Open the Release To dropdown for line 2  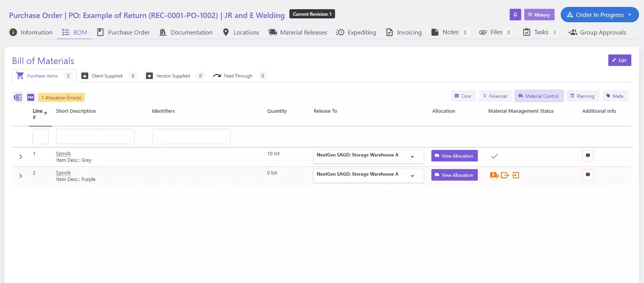368,176
